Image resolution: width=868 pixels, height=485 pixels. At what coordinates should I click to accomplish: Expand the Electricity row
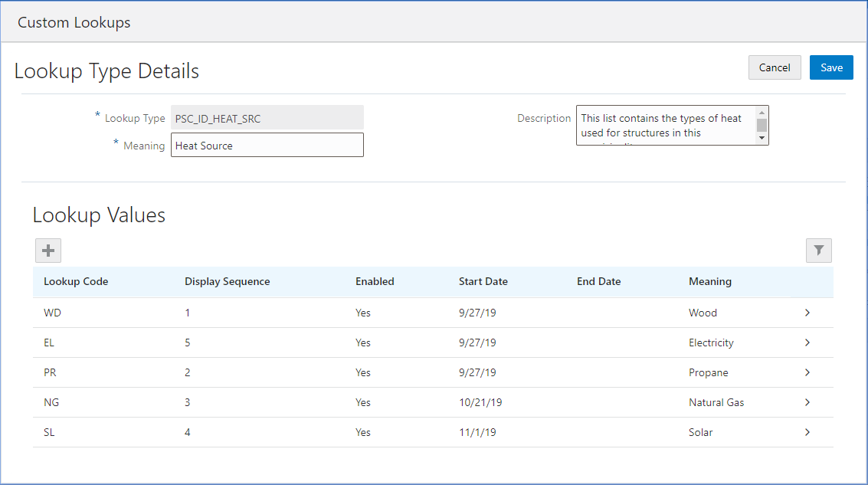807,342
